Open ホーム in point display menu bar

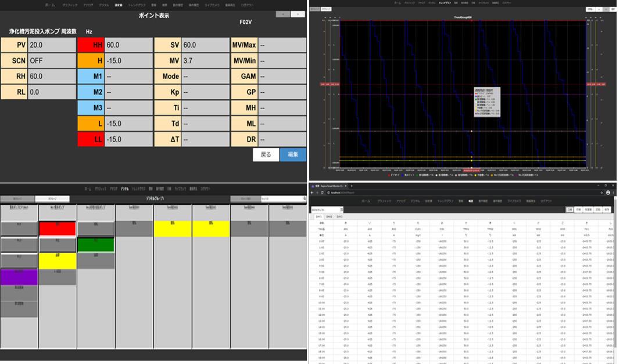[x=50, y=5]
